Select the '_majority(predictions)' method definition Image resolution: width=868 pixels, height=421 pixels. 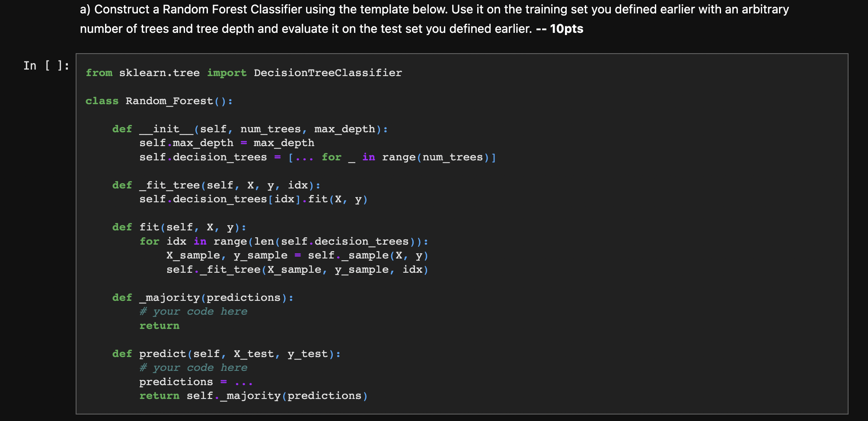[202, 297]
